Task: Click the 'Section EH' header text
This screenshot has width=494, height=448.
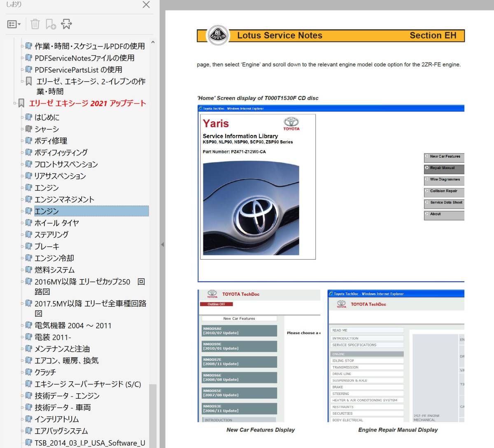Action: pyautogui.click(x=433, y=35)
